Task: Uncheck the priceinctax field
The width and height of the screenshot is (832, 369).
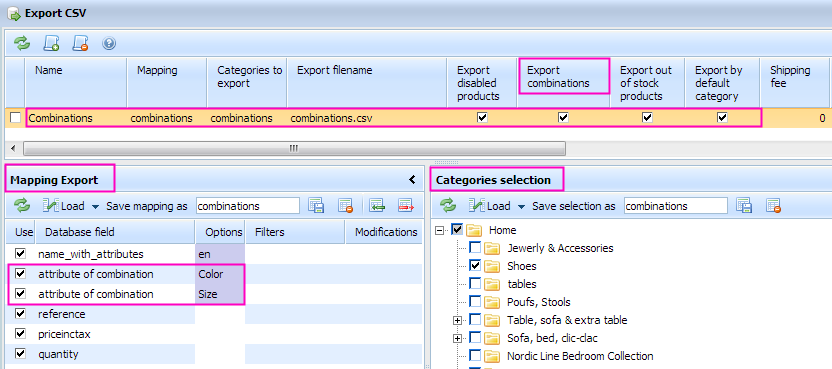Action: point(20,333)
